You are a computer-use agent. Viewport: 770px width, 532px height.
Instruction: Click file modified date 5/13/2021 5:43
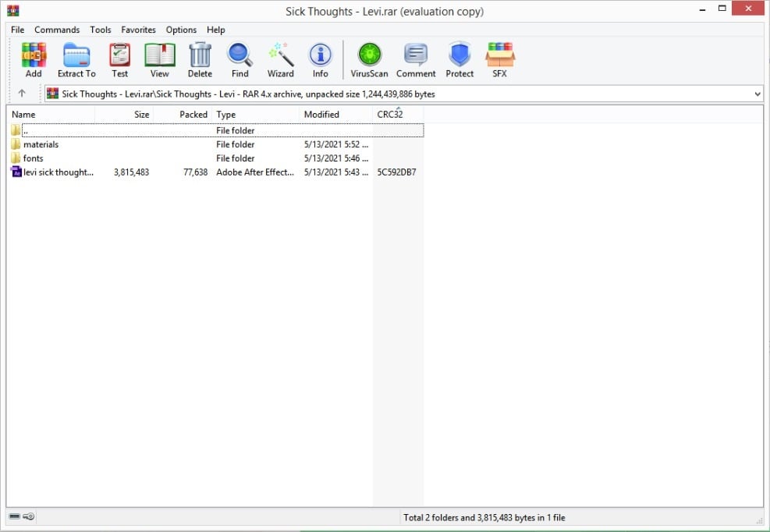click(x=336, y=172)
